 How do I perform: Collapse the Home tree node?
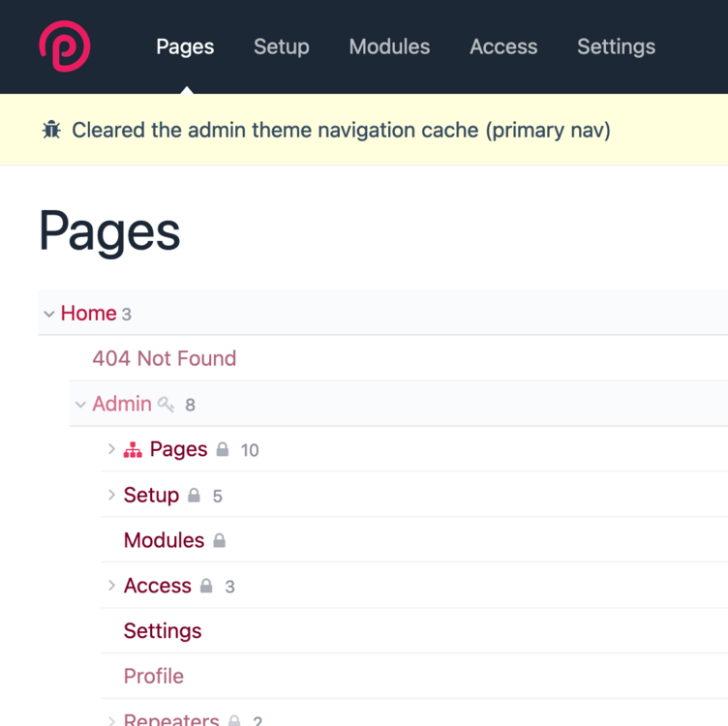(x=48, y=314)
